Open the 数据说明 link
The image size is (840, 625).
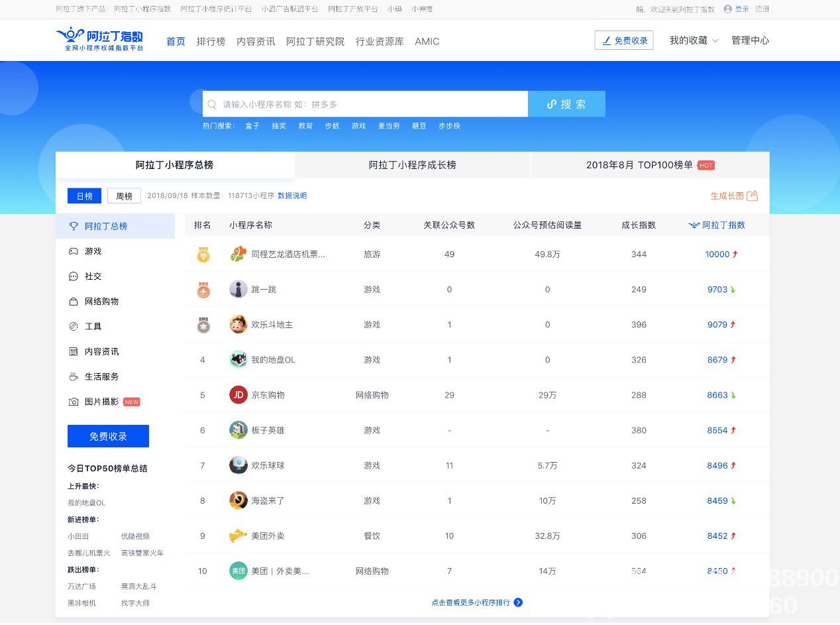tap(292, 196)
